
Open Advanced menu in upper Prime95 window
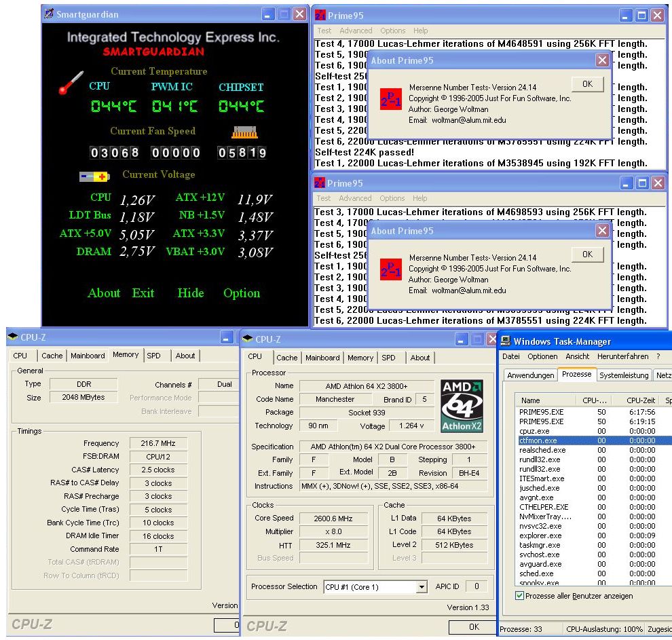click(356, 31)
